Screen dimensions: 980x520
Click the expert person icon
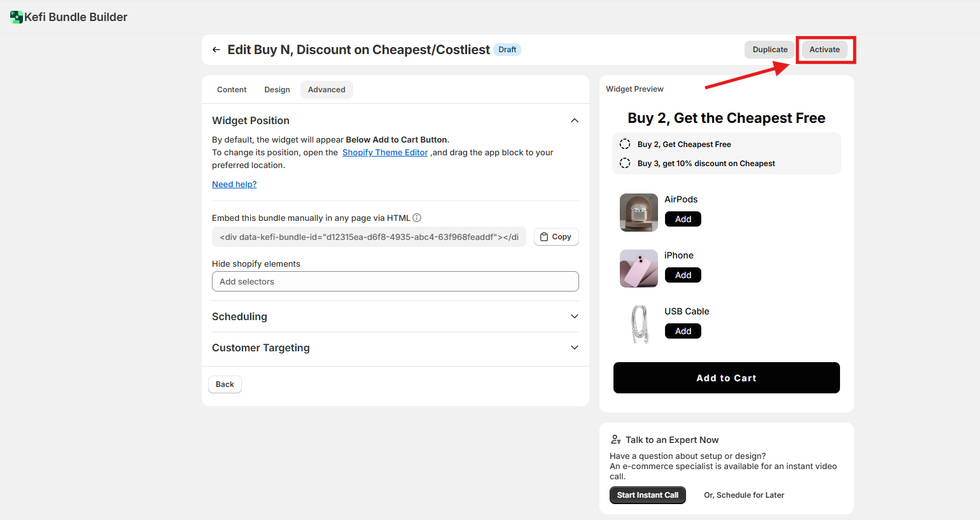tap(615, 440)
